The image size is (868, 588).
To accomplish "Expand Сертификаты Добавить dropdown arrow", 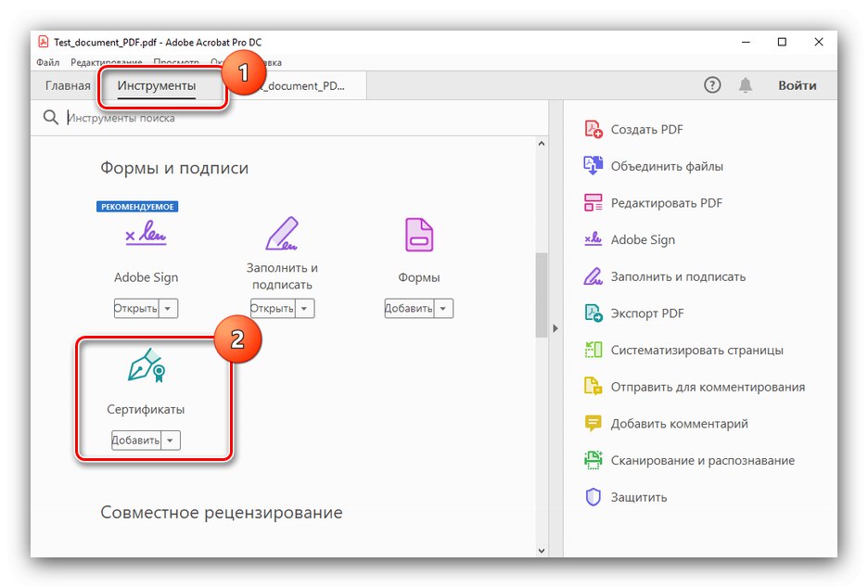I will [171, 441].
